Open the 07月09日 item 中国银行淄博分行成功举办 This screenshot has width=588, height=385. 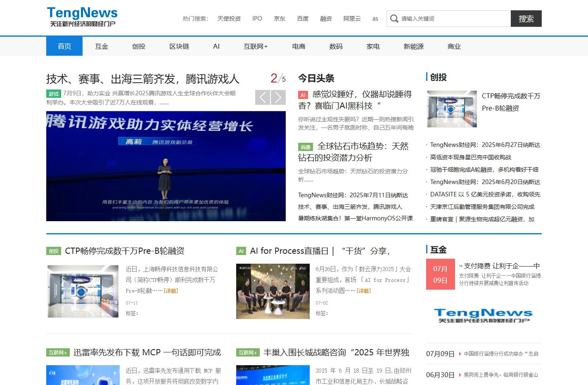(x=501, y=354)
